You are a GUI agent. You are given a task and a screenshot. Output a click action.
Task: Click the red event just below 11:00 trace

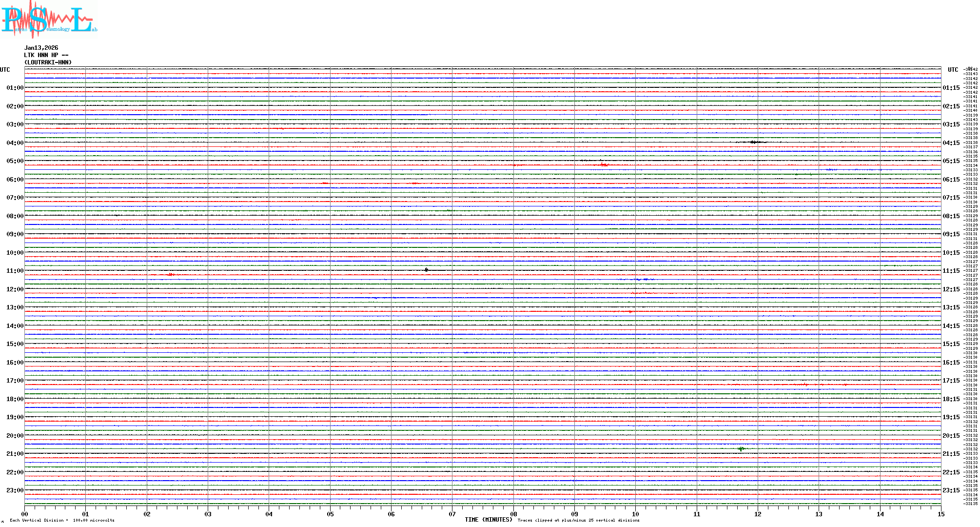click(171, 275)
